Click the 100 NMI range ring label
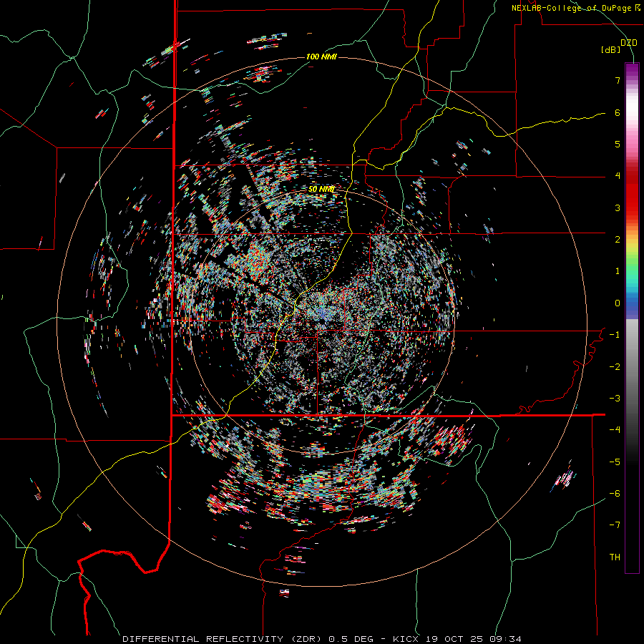Screen dimensions: 644x644 [x=321, y=57]
